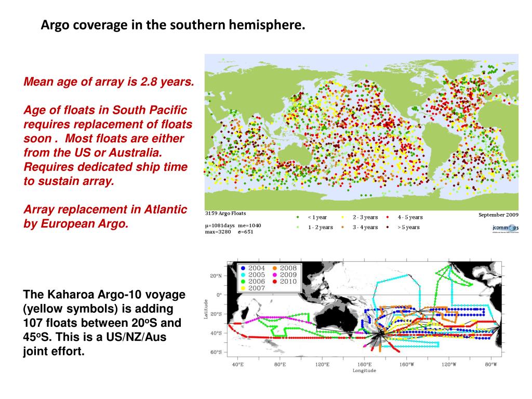The height and width of the screenshot is (399, 532).
Task: Click the '> 5 years' legend entry
Action: point(403,228)
